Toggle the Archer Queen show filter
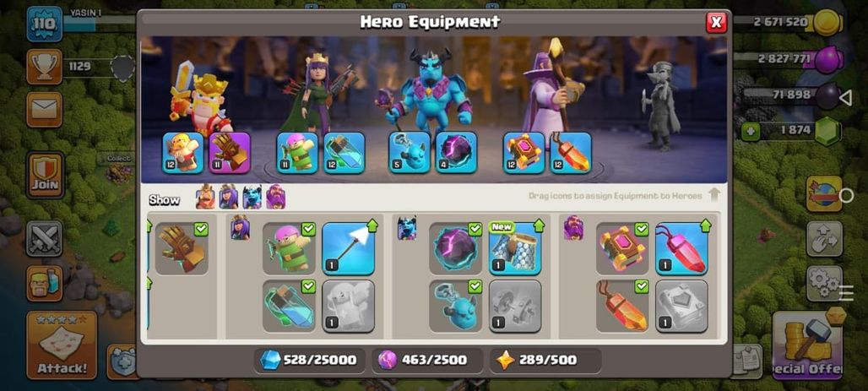Viewport: 868px width, 391px height. [x=229, y=197]
